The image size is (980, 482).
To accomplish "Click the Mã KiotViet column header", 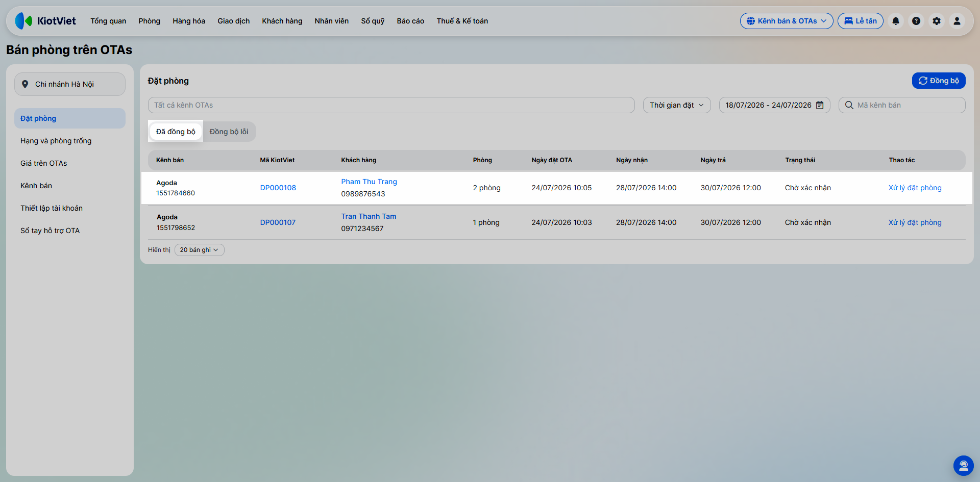I will [277, 160].
